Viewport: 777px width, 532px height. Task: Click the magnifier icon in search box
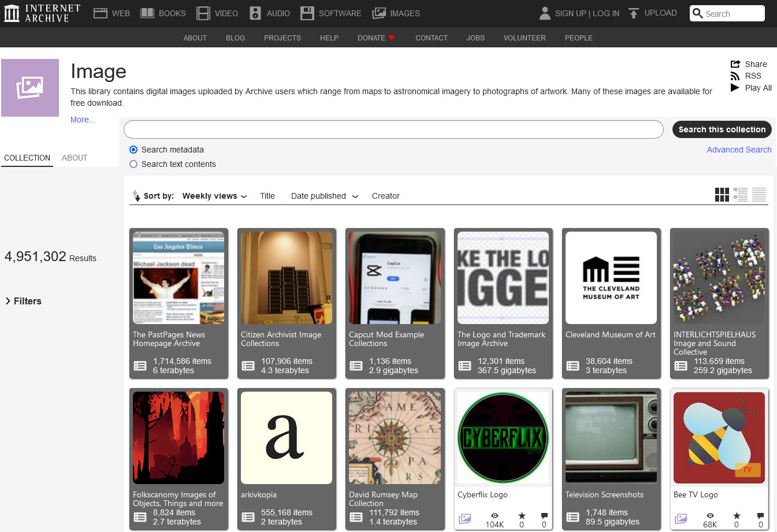click(698, 13)
